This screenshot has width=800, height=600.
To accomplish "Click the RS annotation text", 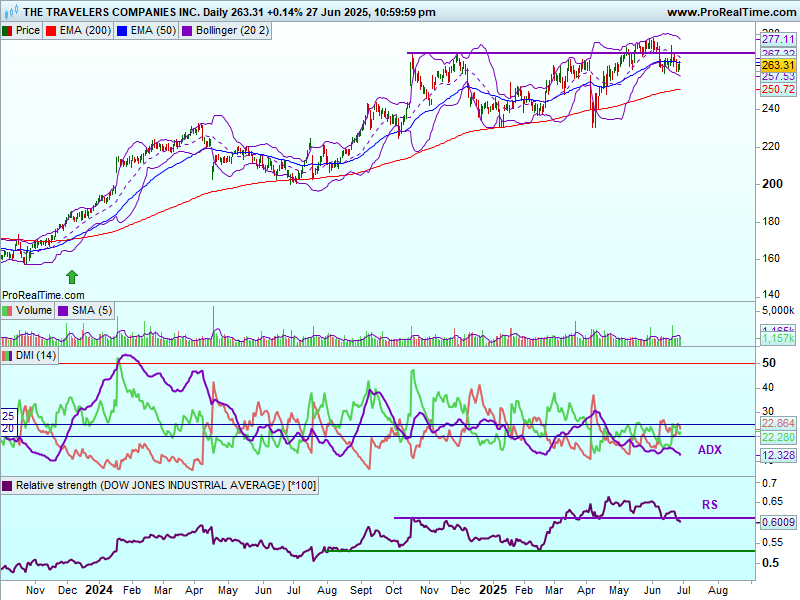I will coord(709,505).
